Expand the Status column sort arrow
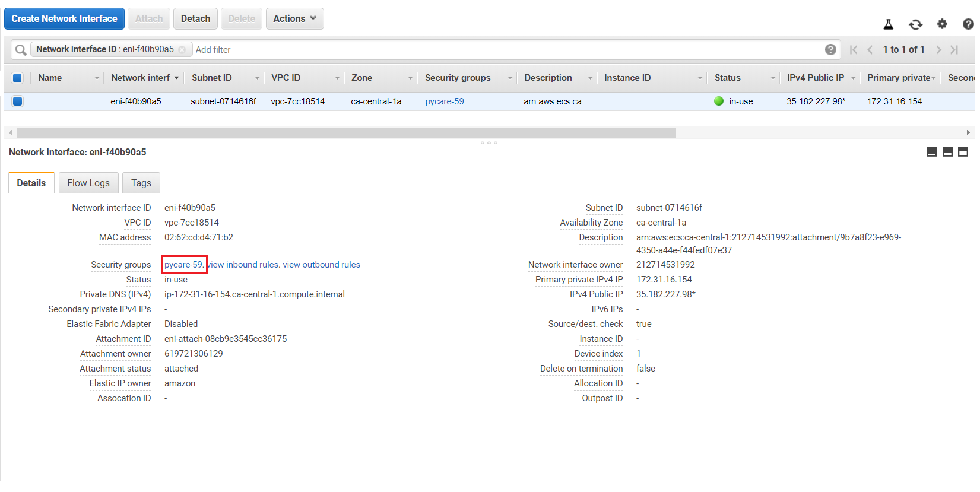Viewport: 980px width, 492px height. [x=773, y=78]
